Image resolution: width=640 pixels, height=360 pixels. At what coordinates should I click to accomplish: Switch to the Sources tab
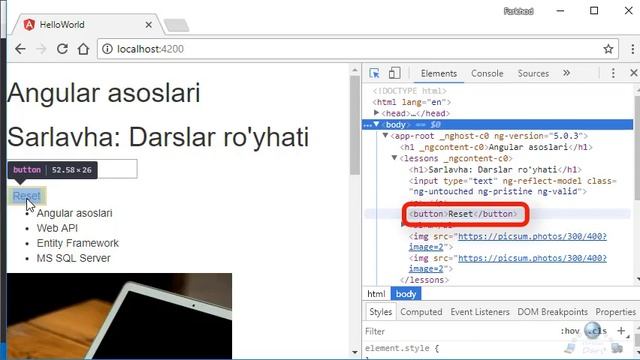(x=533, y=73)
